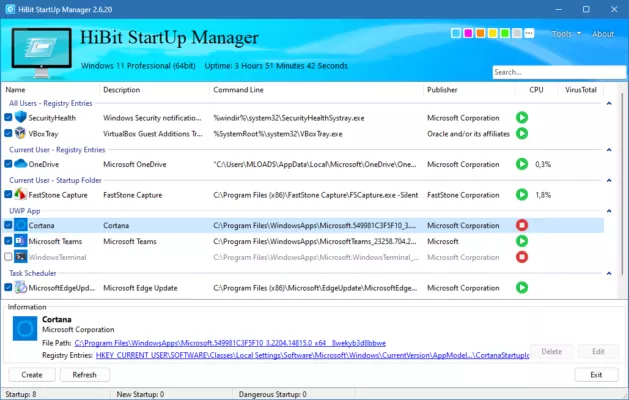Select the yellow theme swatch
Image resolution: width=629 pixels, height=400 pixels.
[x=493, y=33]
